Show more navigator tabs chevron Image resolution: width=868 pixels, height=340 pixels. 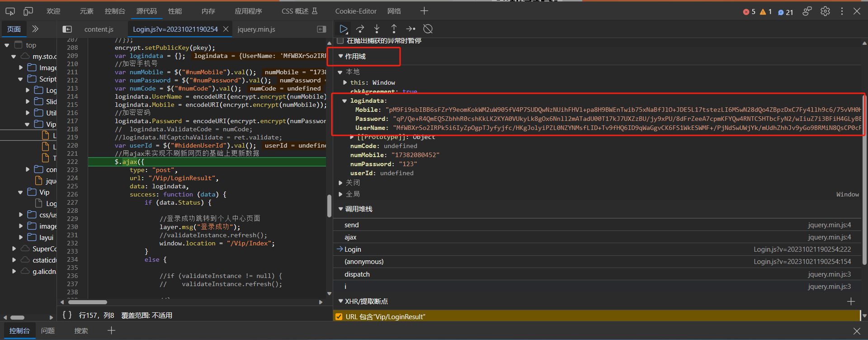35,29
